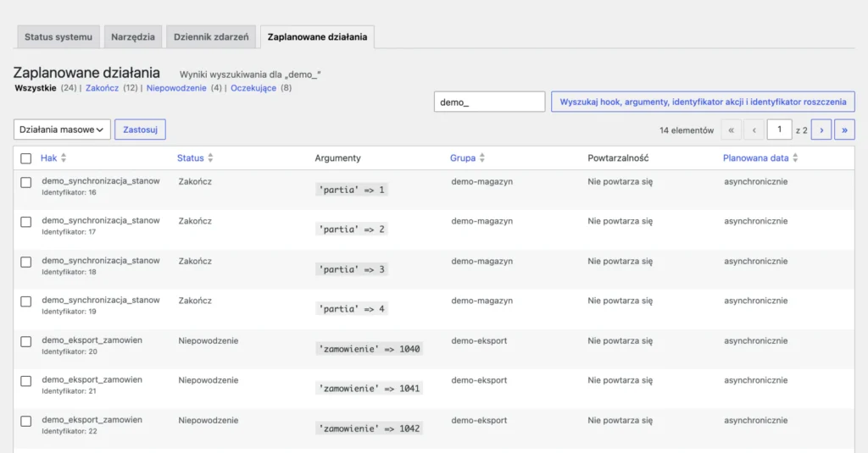Sort by Hak column arrows
The height and width of the screenshot is (453, 868).
(64, 158)
